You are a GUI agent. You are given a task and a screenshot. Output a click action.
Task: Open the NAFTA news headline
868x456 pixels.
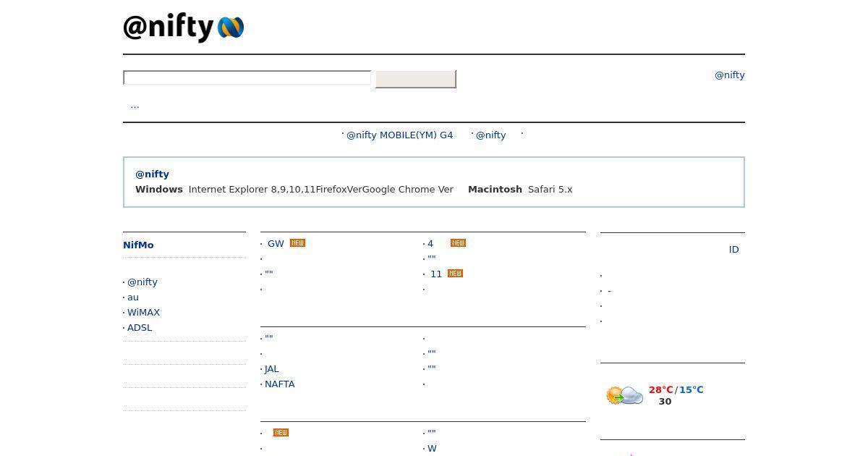coord(279,384)
